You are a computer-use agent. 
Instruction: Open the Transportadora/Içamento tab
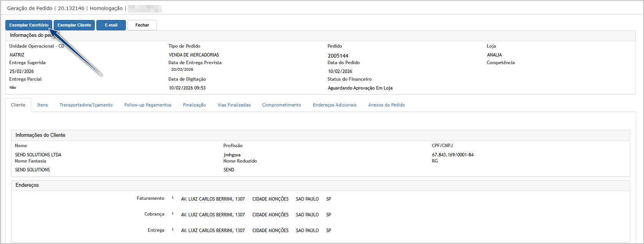click(86, 105)
